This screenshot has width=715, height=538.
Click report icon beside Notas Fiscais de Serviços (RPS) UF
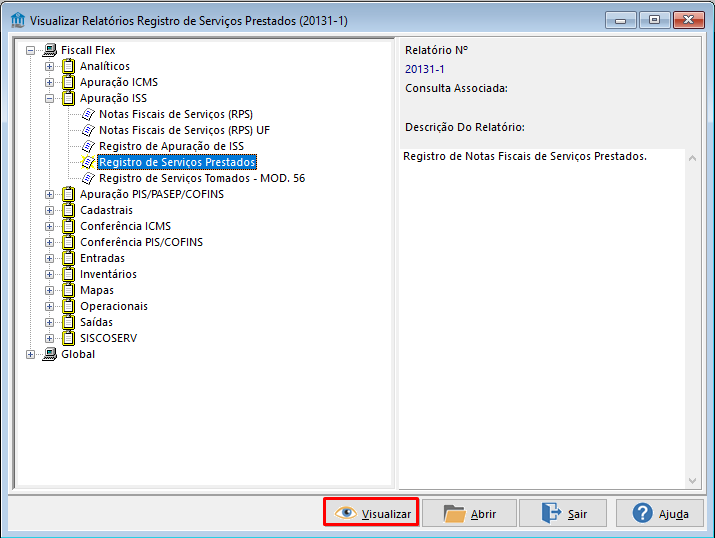pyautogui.click(x=88, y=130)
